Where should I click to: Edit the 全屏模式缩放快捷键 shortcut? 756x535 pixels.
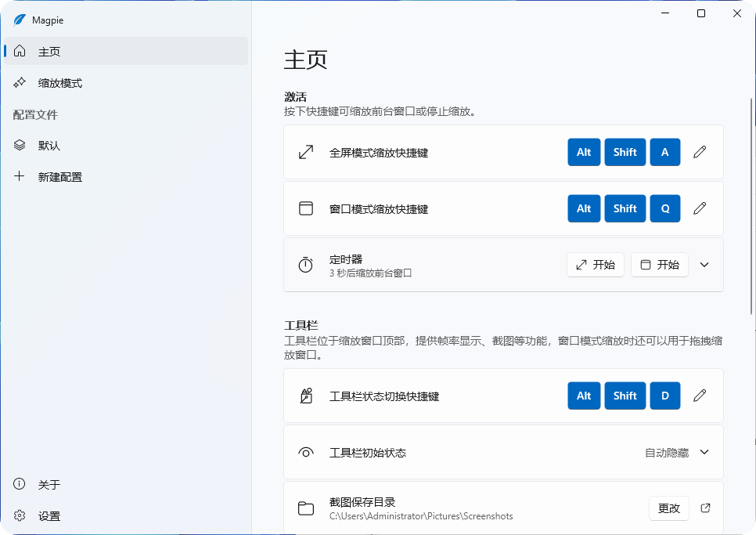tap(699, 152)
